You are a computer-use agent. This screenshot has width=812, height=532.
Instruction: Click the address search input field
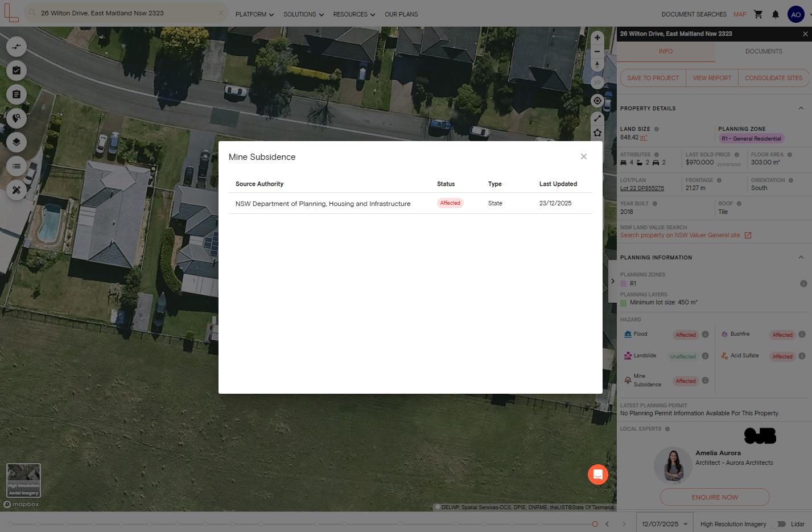(125, 13)
